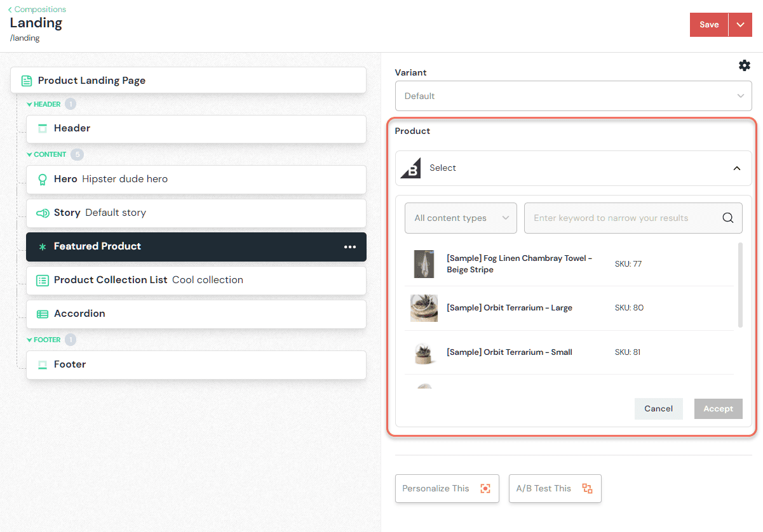
Task: Click the Cancel button in the product picker
Action: [x=658, y=408]
